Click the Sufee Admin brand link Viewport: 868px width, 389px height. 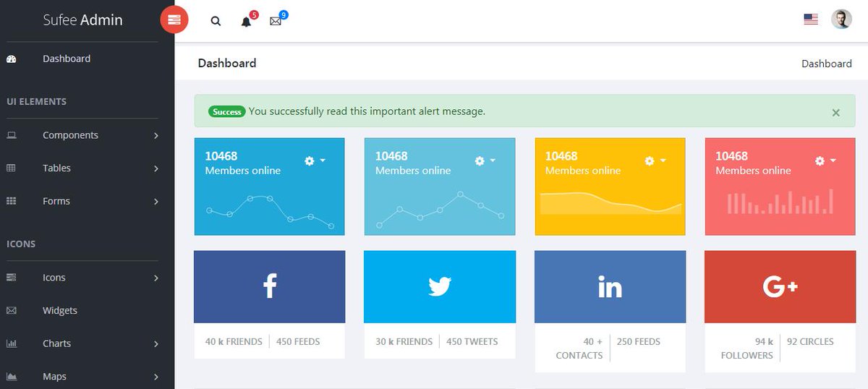click(x=82, y=20)
